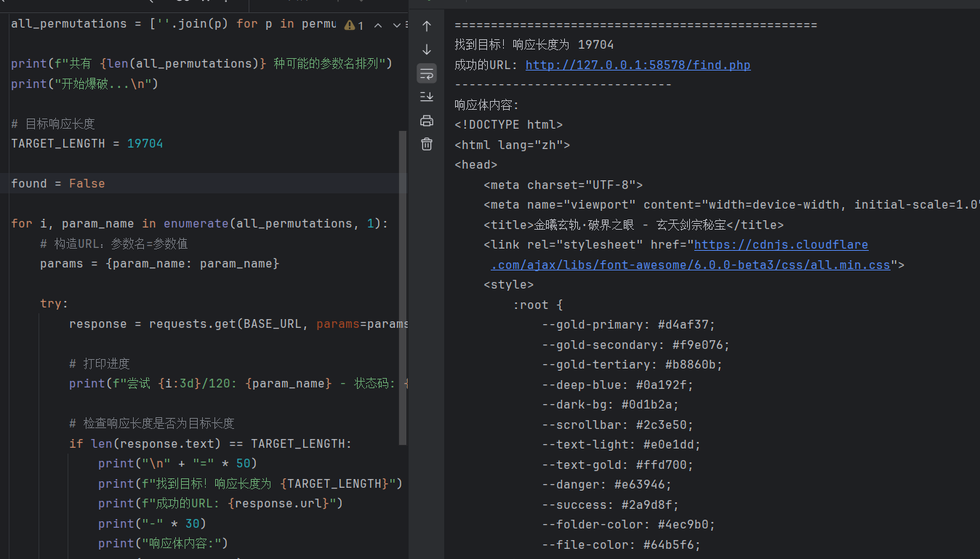The width and height of the screenshot is (980, 559).
Task: Click the 'try:' keyword in the editor
Action: 54,304
